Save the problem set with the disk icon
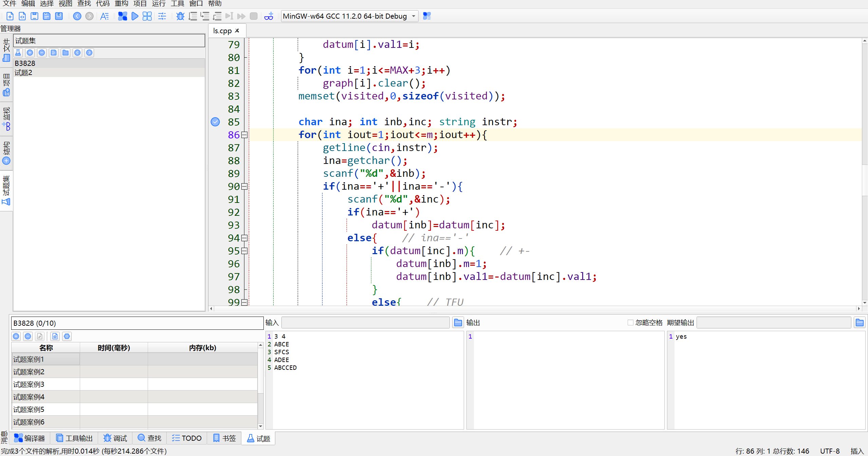The width and height of the screenshot is (868, 456). coord(54,53)
